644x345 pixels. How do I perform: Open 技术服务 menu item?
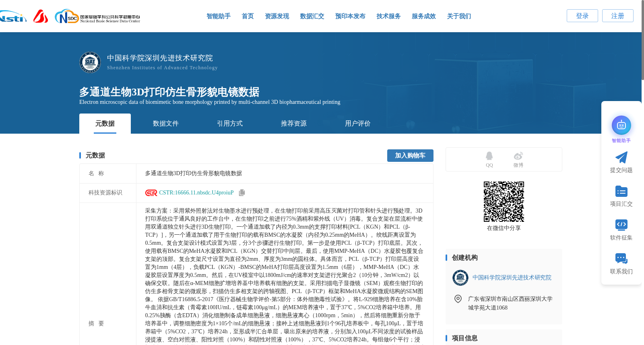click(x=388, y=16)
